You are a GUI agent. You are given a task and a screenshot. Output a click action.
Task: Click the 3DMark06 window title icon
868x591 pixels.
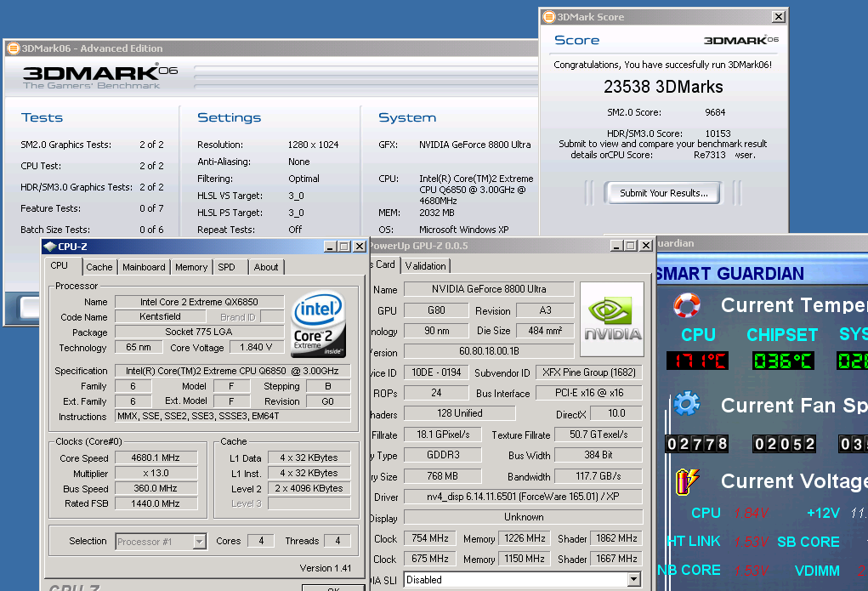coord(14,48)
